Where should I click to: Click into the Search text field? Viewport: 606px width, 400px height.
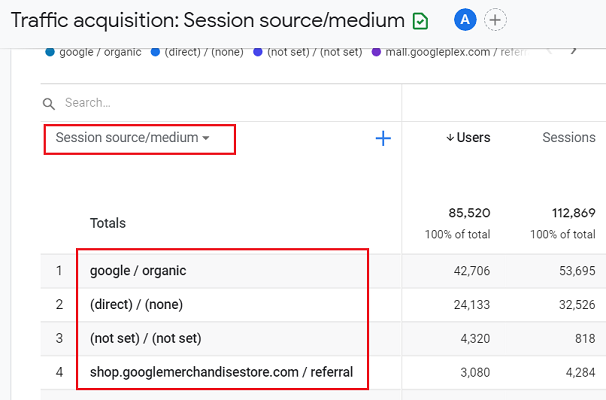200,103
